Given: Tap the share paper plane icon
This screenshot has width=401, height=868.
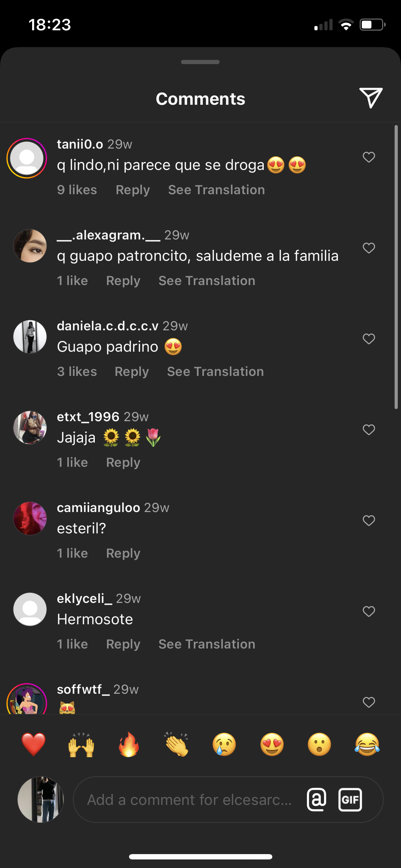Looking at the screenshot, I should 371,98.
